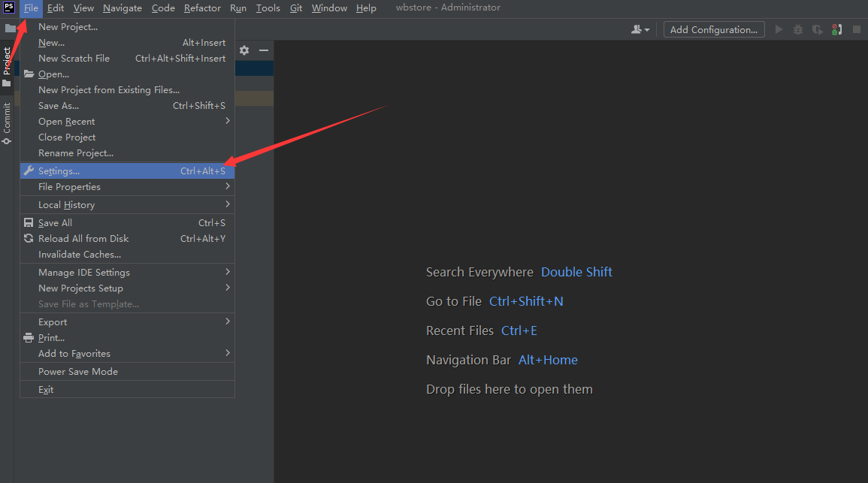Click Reload All from Disk entry
Screen dimensions: 868x483
83,239
